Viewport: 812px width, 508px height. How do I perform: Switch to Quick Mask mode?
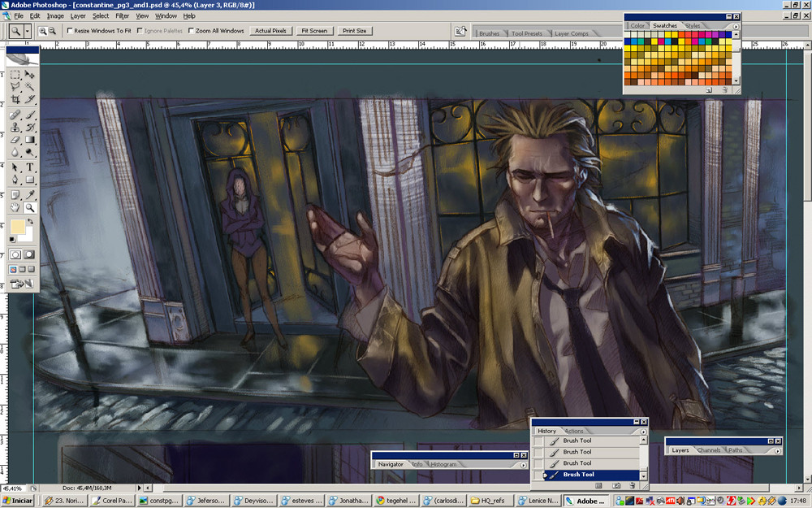click(29, 254)
